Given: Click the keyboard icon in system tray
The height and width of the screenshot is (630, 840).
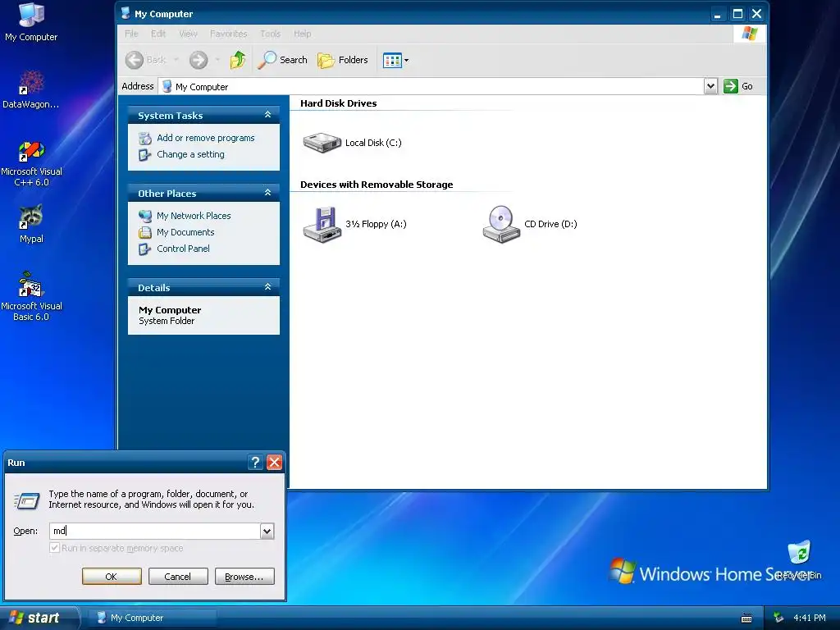Looking at the screenshot, I should [746, 619].
